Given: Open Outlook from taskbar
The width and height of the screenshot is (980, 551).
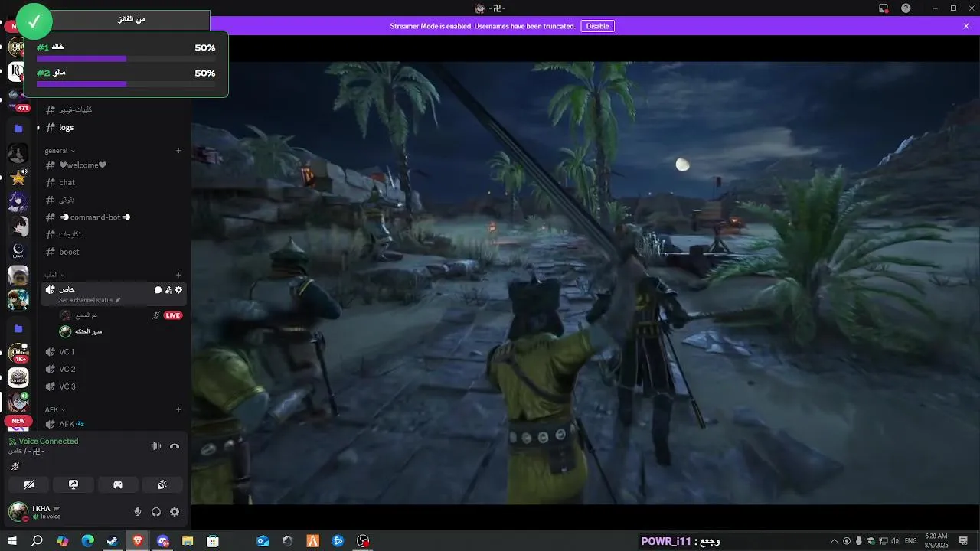Looking at the screenshot, I should (263, 541).
